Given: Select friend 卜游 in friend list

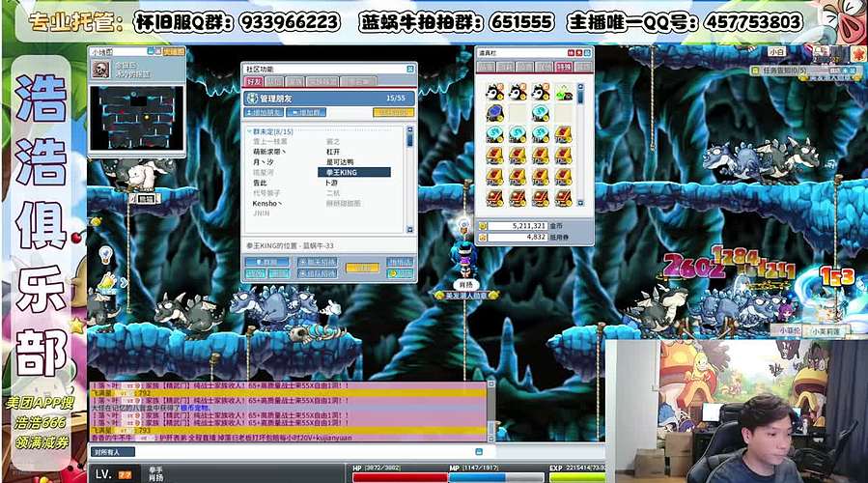Looking at the screenshot, I should [x=331, y=183].
